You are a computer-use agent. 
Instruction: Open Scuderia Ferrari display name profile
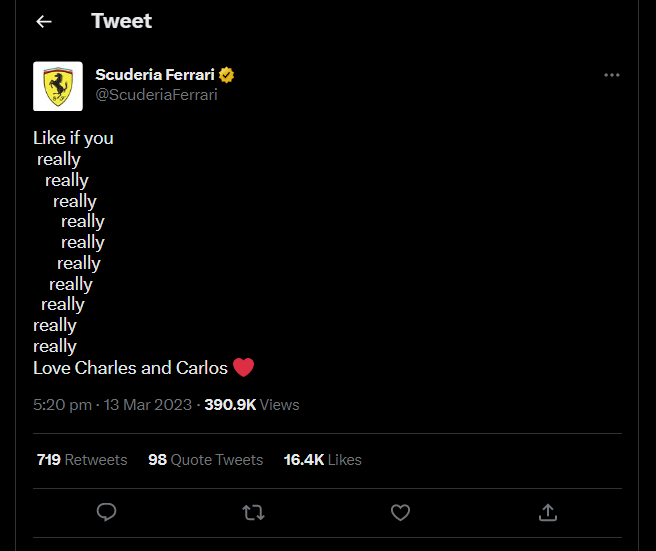[155, 74]
